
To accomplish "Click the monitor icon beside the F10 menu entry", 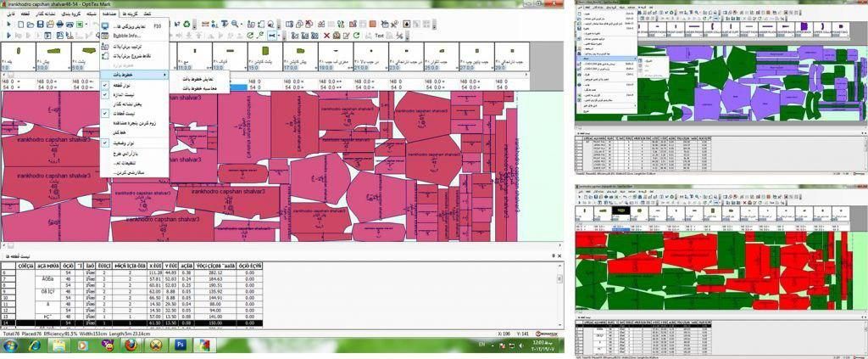I will [x=105, y=26].
